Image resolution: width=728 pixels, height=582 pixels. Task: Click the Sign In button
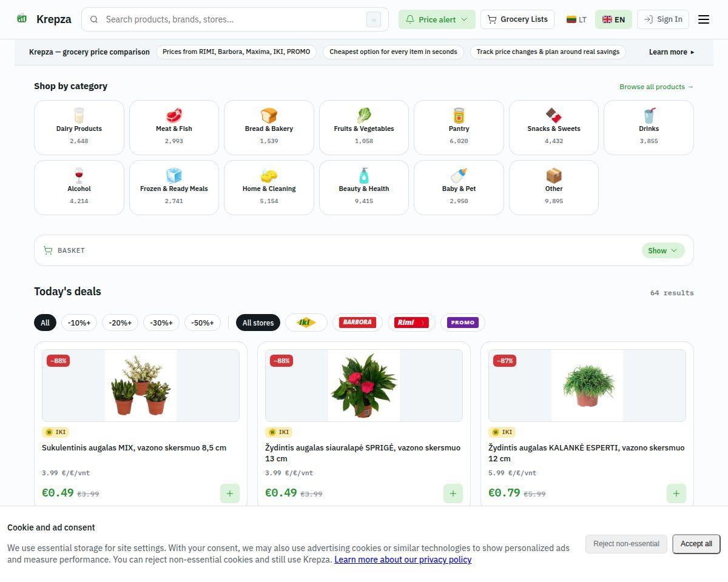click(x=663, y=19)
